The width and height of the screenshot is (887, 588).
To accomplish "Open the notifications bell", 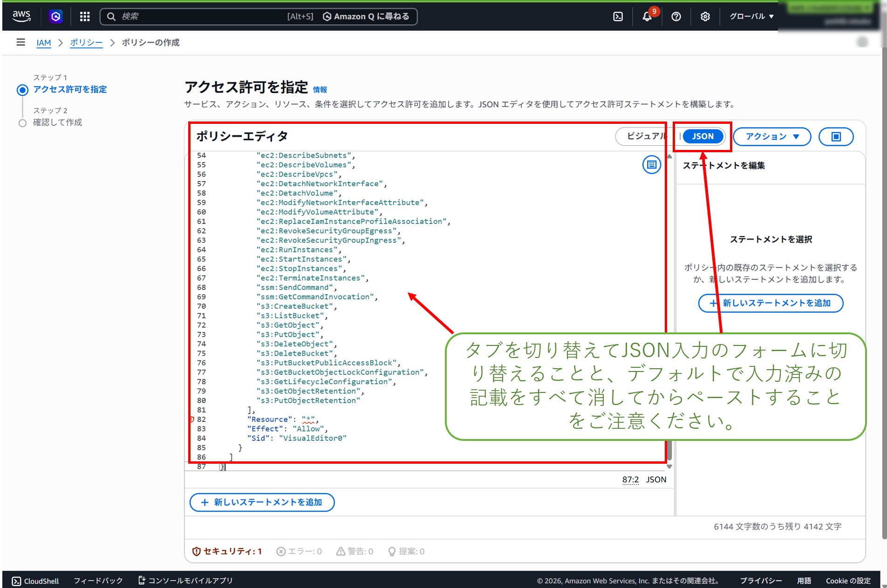I will pyautogui.click(x=647, y=17).
